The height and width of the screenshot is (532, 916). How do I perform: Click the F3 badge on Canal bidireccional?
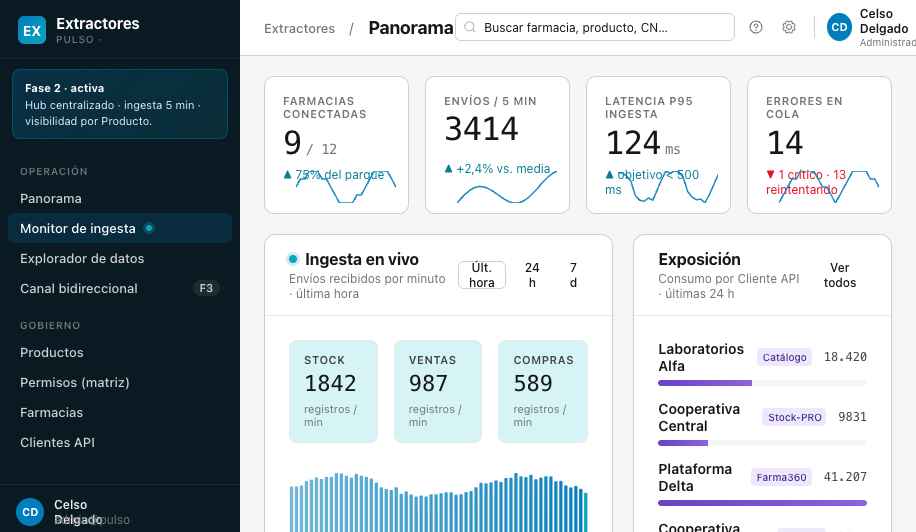coord(206,288)
